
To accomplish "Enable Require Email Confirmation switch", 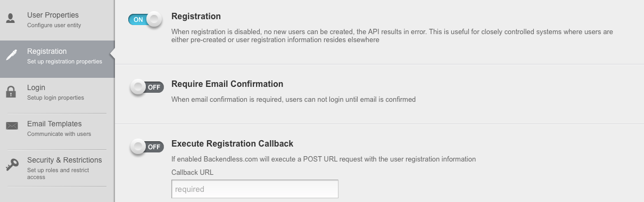I will click(147, 87).
